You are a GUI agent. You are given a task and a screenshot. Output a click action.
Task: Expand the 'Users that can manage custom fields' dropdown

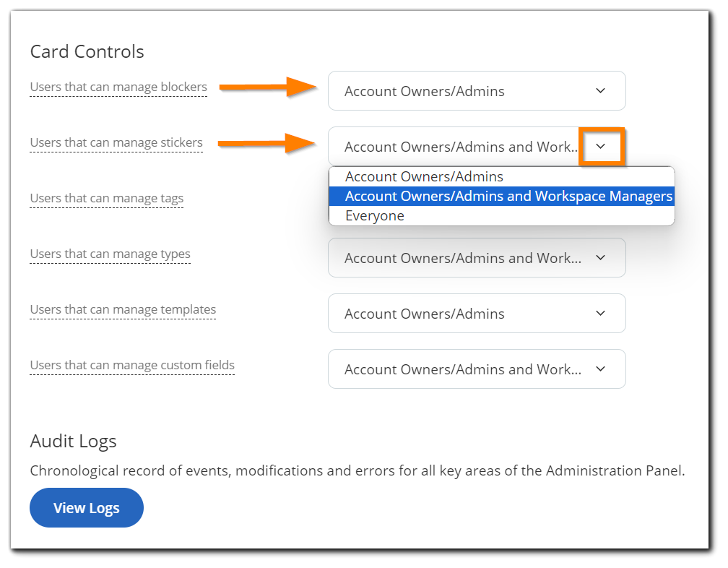(x=477, y=369)
